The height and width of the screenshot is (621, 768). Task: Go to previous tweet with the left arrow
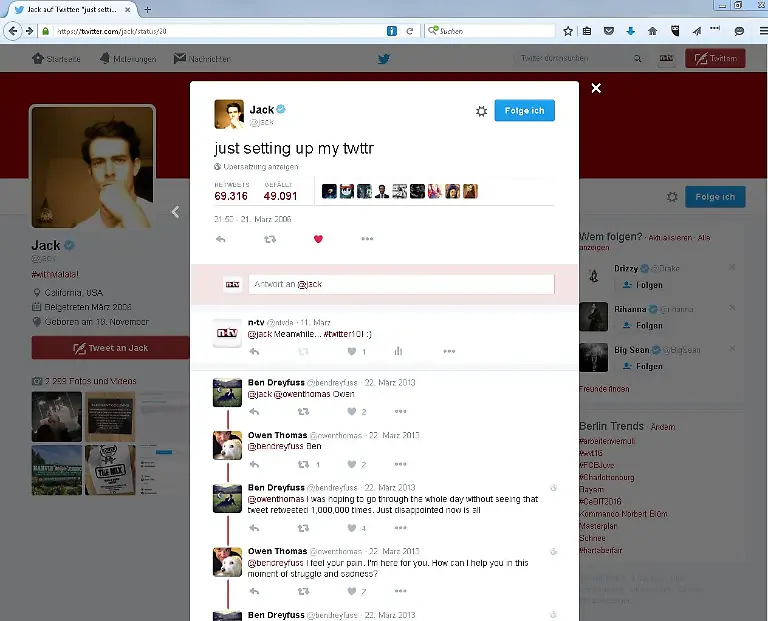pos(175,212)
